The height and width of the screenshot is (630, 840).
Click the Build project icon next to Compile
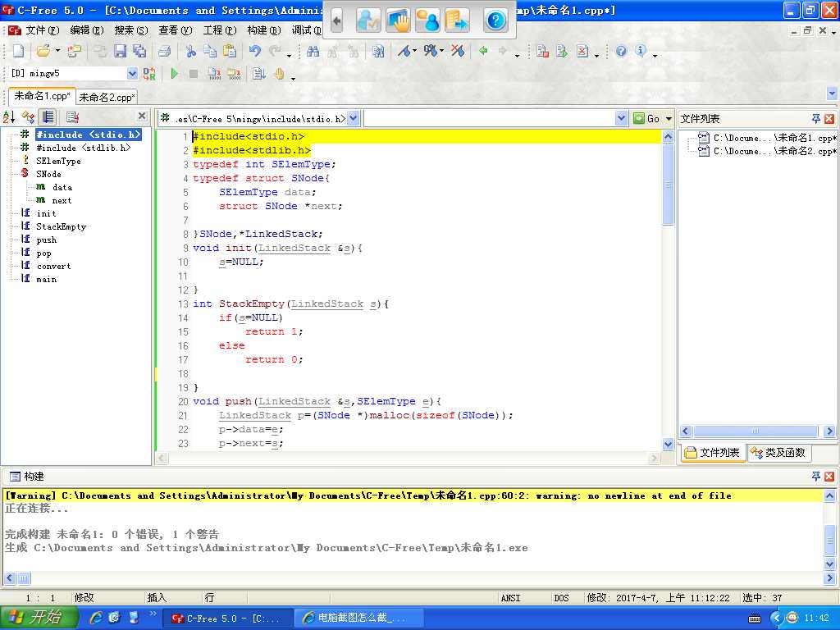[x=234, y=74]
